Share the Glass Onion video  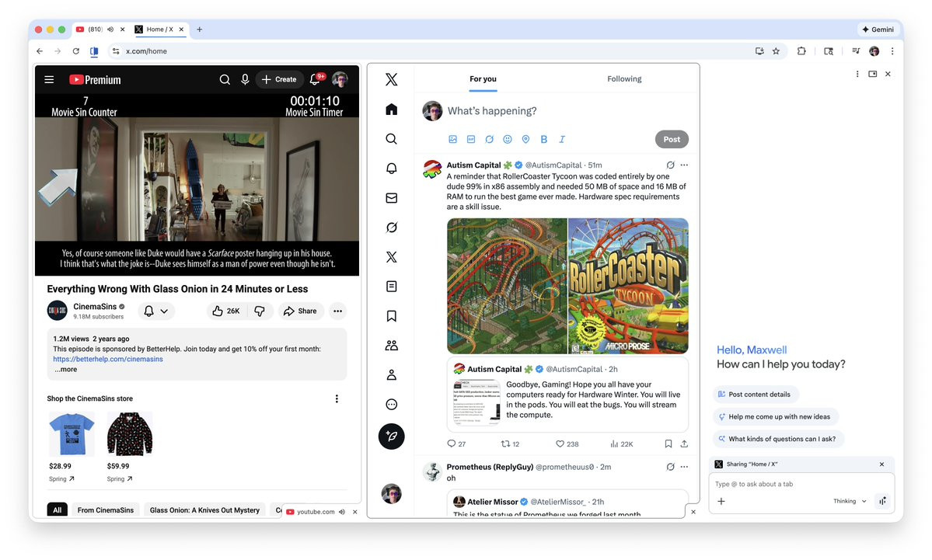300,311
